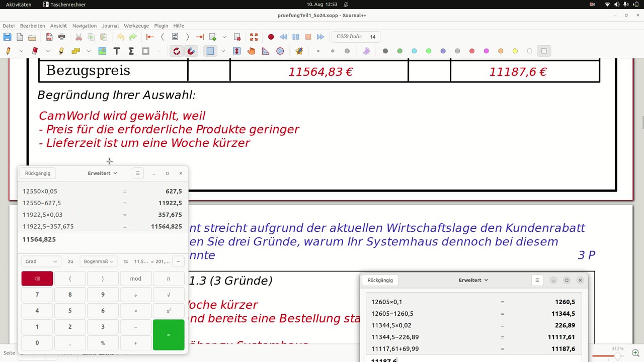Toggle the rectangle selection tool

(x=210, y=51)
